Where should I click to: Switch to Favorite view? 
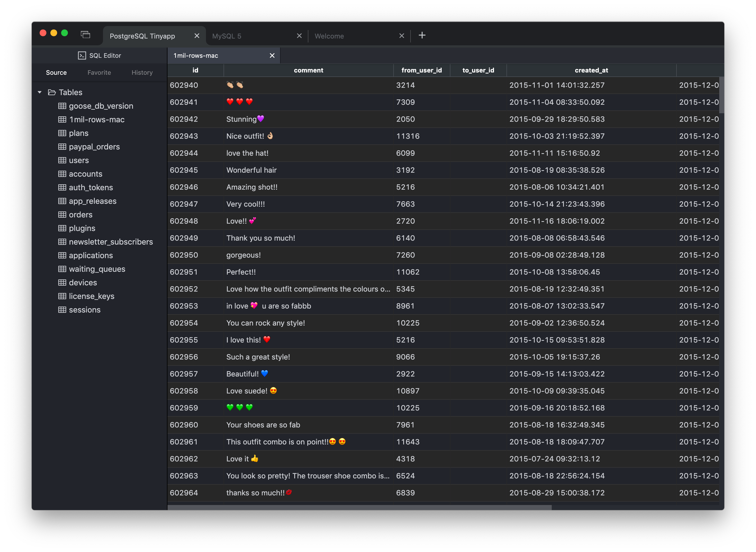click(x=99, y=72)
